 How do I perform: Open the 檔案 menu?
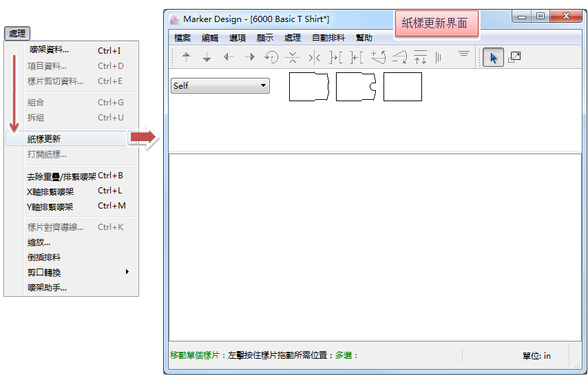[x=182, y=38]
